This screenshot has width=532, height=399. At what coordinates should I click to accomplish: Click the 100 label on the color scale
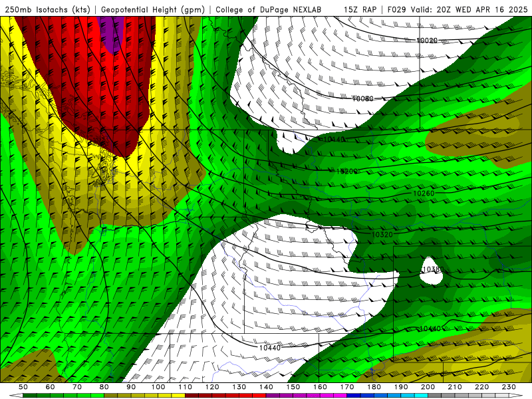(158, 387)
